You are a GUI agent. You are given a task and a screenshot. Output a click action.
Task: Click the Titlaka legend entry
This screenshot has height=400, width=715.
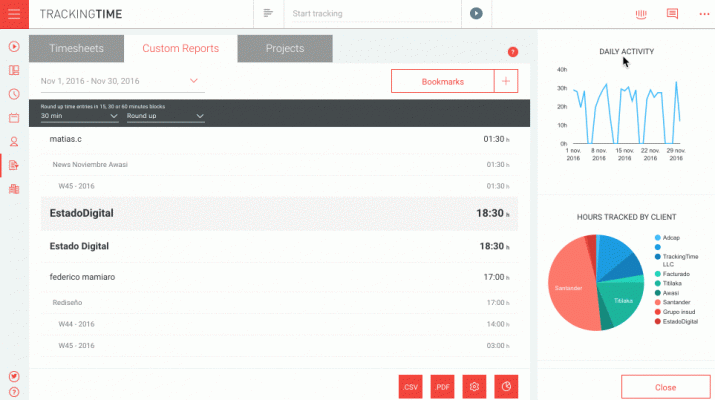pyautogui.click(x=668, y=283)
